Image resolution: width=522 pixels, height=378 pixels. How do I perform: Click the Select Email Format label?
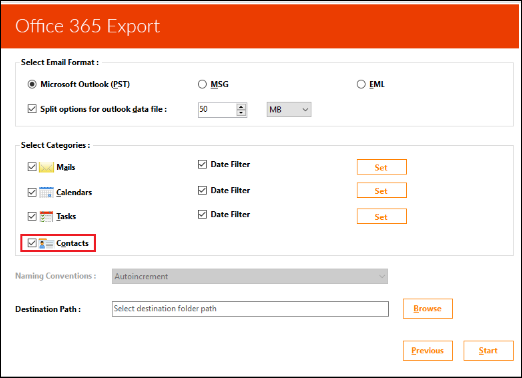point(60,62)
